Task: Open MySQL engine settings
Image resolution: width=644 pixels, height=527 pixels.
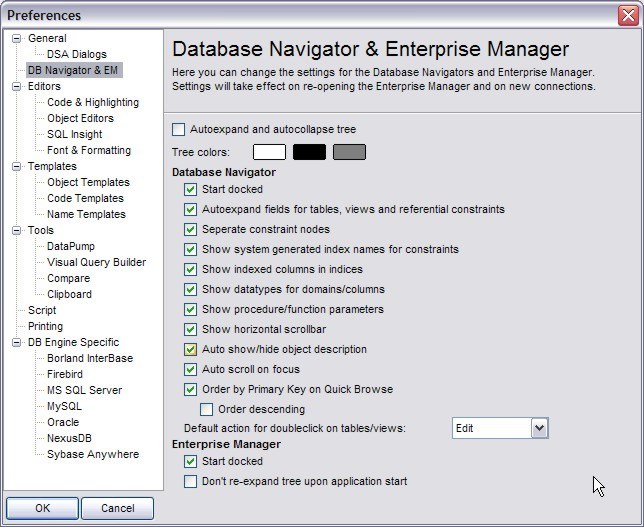Action: (x=64, y=407)
